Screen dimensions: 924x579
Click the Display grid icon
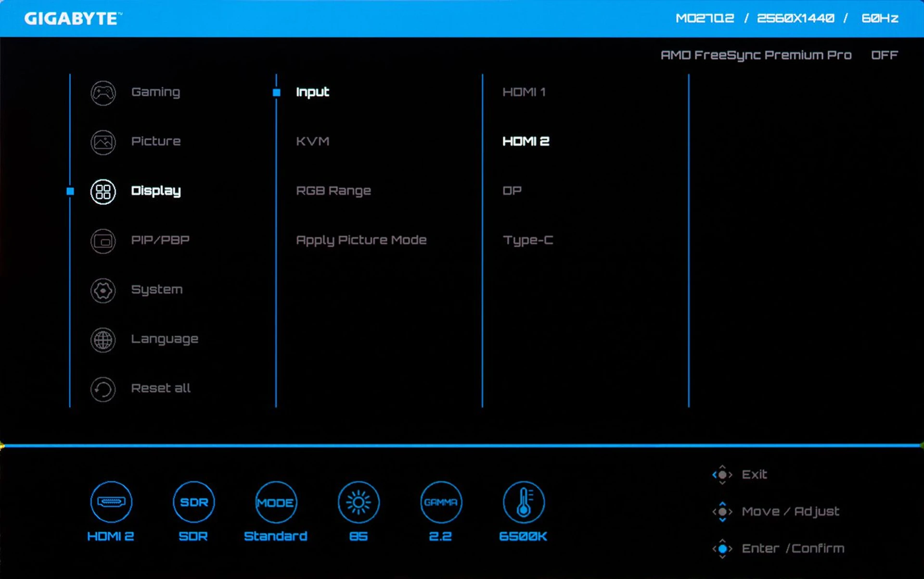point(103,191)
